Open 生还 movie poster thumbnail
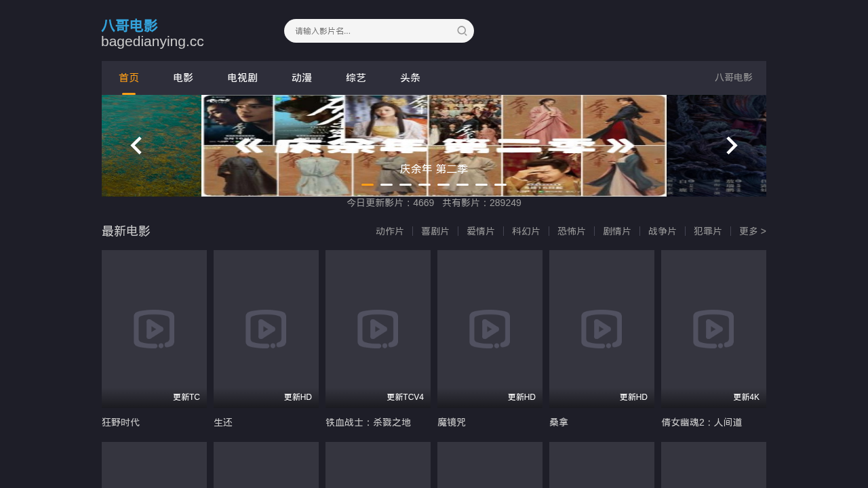 (266, 328)
